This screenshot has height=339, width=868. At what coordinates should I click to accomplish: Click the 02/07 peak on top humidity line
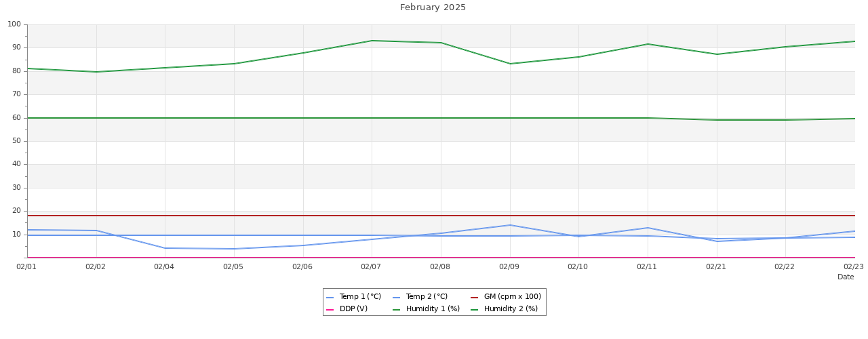pyautogui.click(x=372, y=41)
